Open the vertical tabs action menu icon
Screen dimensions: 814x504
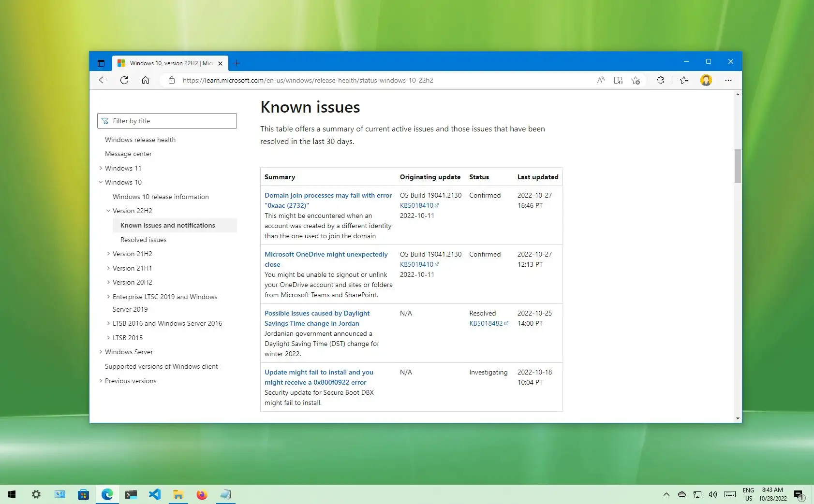click(101, 63)
